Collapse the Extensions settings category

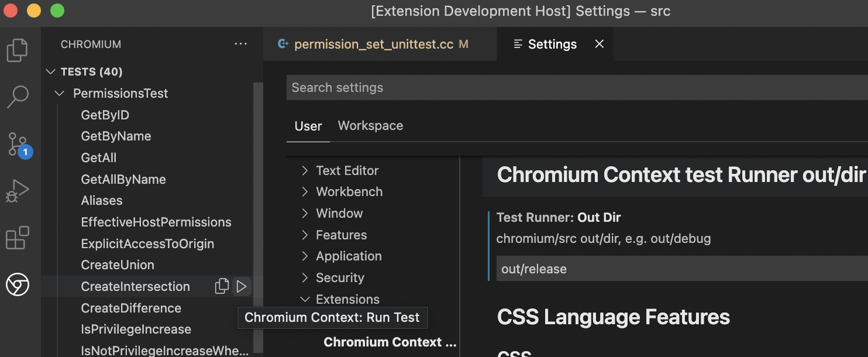305,299
